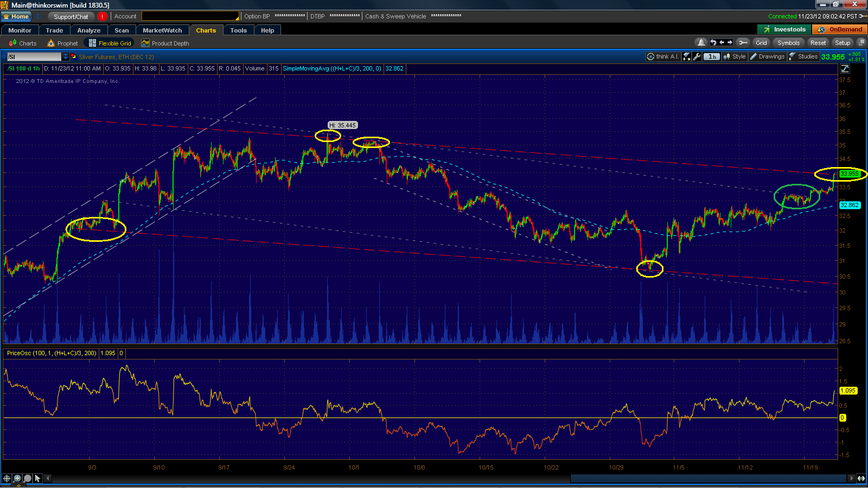Click the undo curved-arrow icon
The width and height of the screenshot is (868, 488).
click(713, 43)
